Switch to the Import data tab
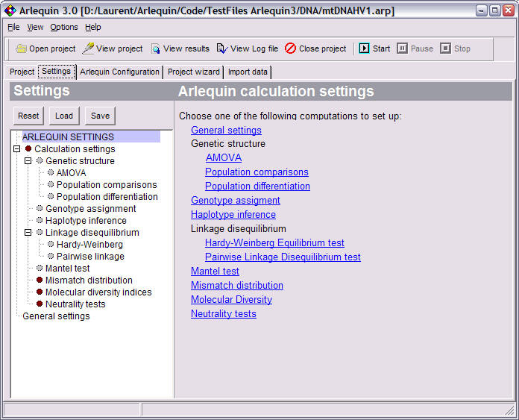Viewport: 519px width, 420px height. point(248,72)
